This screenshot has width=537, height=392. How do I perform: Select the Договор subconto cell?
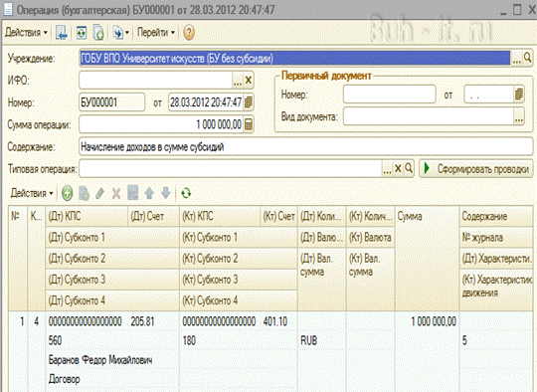click(112, 379)
